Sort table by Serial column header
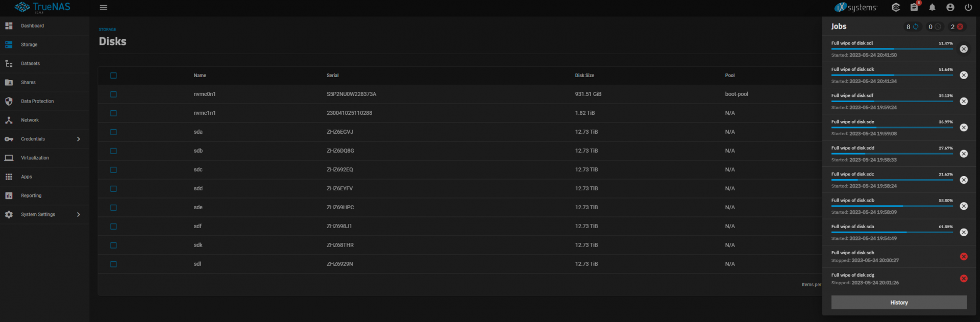Viewport: 980px width, 322px height. [x=333, y=76]
